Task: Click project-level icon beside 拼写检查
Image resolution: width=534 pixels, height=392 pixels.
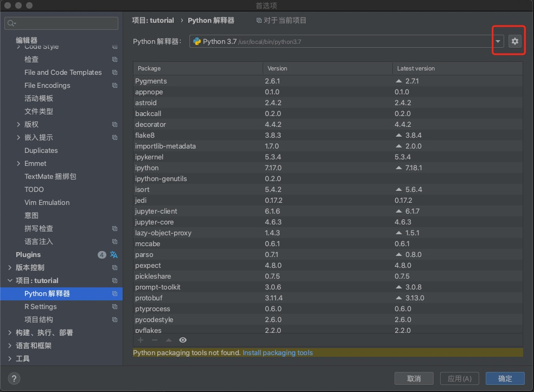Action: 115,229
